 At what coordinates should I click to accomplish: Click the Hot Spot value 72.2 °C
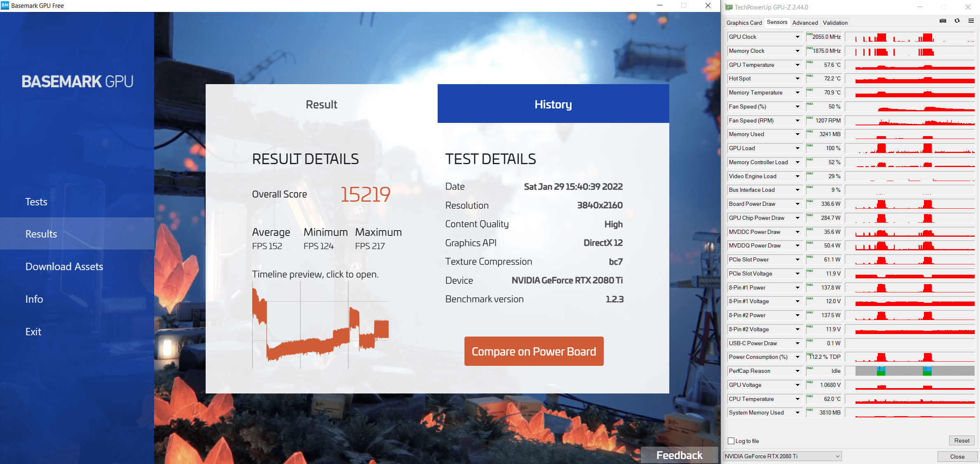[824, 79]
